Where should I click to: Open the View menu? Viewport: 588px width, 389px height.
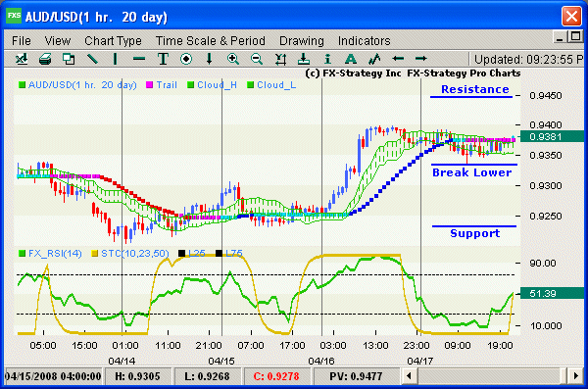pos(58,40)
